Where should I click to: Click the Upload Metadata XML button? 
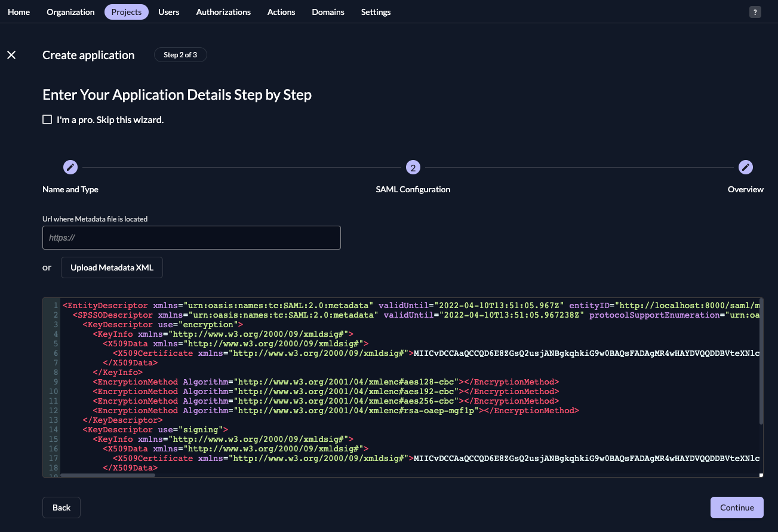[x=112, y=267]
